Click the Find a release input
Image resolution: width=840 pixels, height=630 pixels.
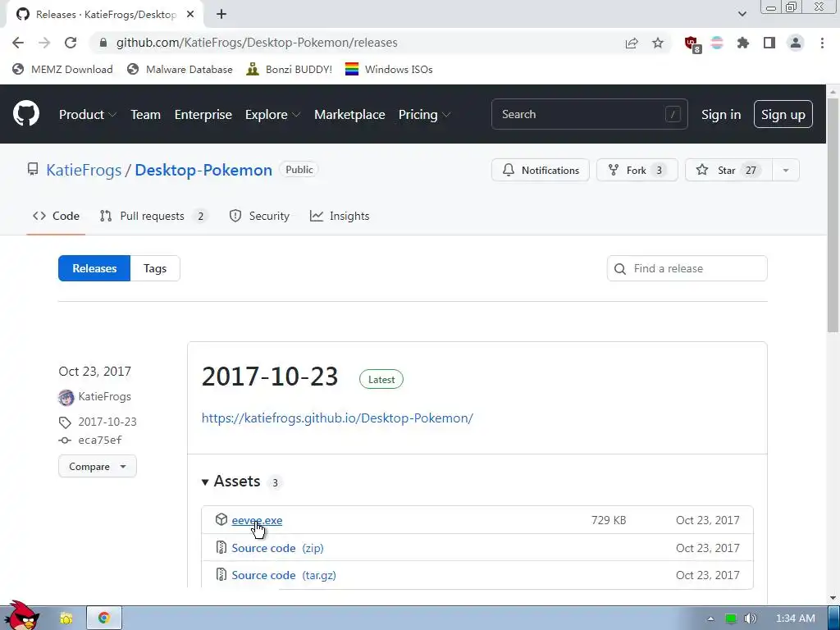point(687,268)
